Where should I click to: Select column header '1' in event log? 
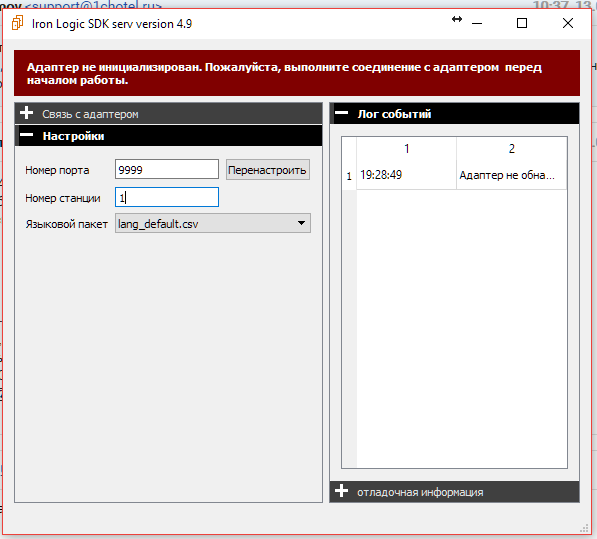click(406, 148)
